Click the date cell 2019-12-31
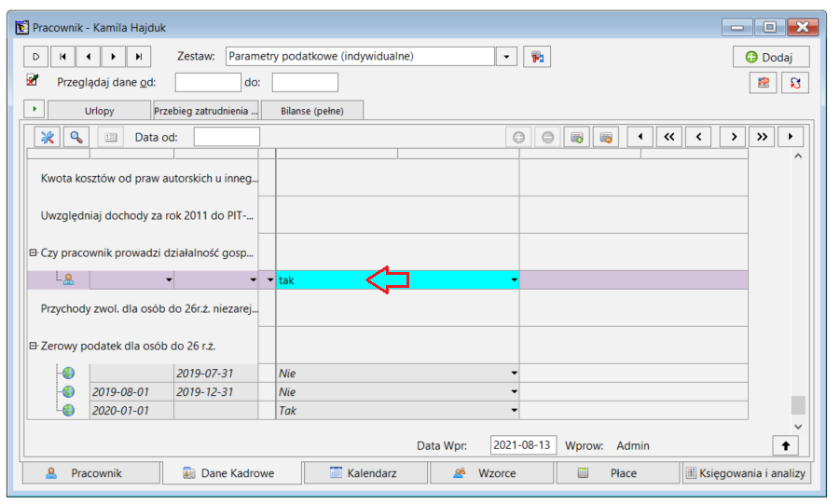Screen dimensions: 840x504 [x=216, y=392]
